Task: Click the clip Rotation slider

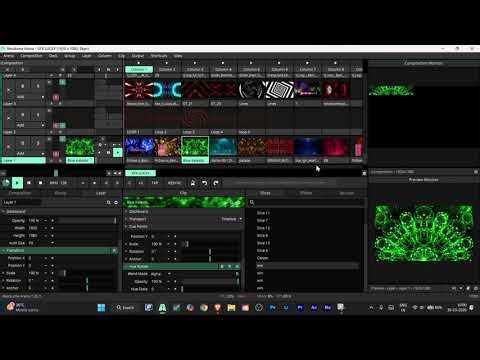Action: click(210, 251)
